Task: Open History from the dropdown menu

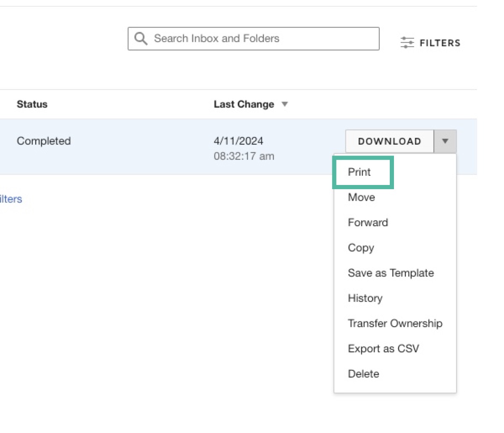Action: coord(365,298)
